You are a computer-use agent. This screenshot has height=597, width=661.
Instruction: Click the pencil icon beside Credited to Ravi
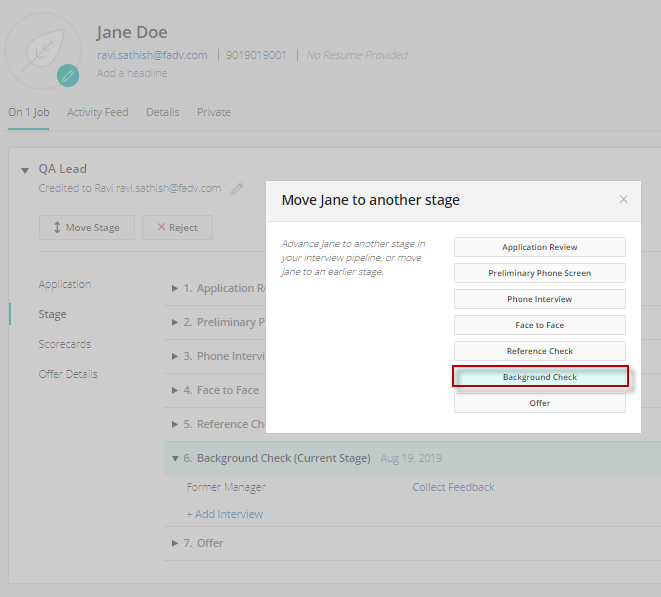[236, 189]
